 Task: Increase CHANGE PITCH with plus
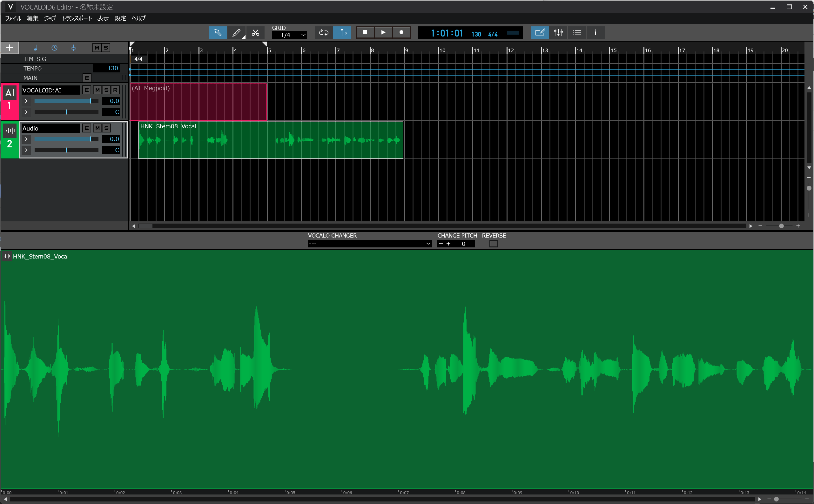tap(448, 244)
